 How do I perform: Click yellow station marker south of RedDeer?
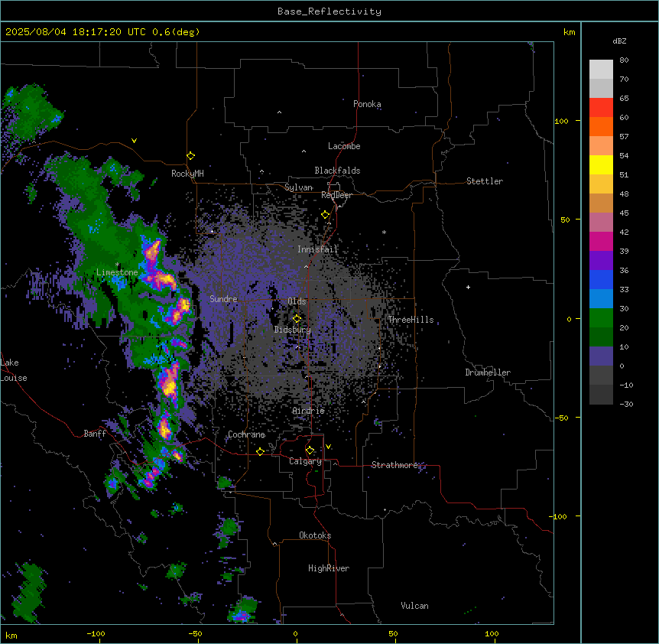[x=326, y=215]
